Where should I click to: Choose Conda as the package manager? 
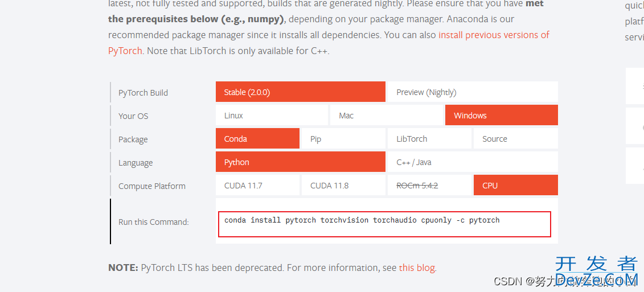[x=257, y=139]
